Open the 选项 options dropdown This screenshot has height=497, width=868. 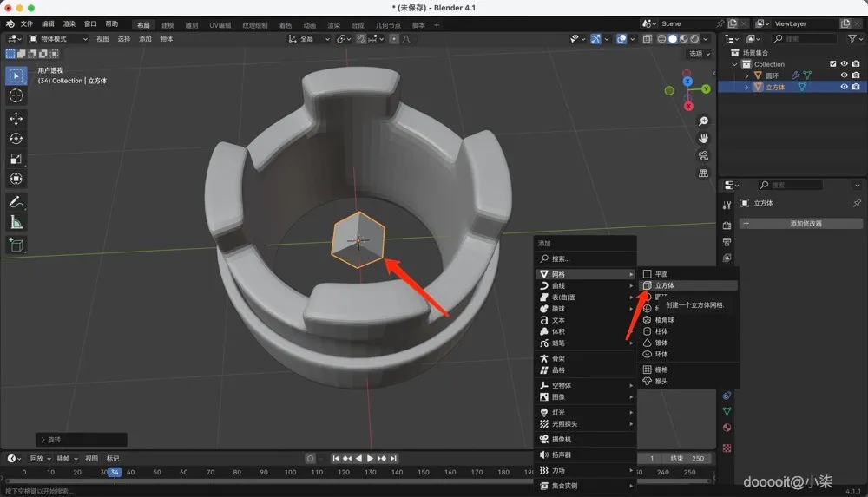(698, 54)
